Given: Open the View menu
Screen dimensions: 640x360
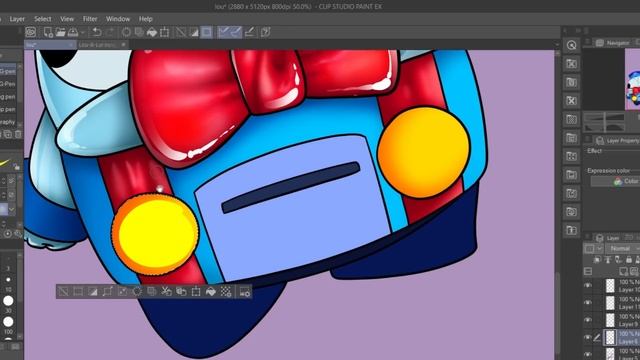Looking at the screenshot, I should tap(67, 19).
